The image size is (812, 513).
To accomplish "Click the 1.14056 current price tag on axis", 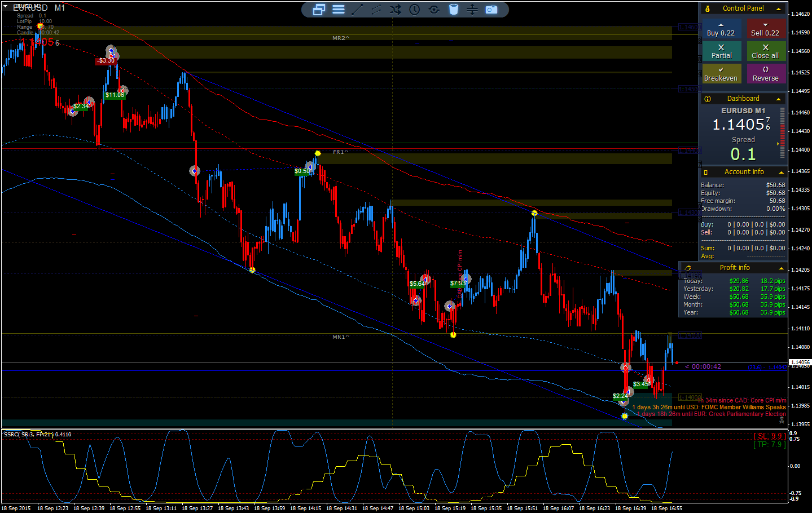I will (x=800, y=362).
